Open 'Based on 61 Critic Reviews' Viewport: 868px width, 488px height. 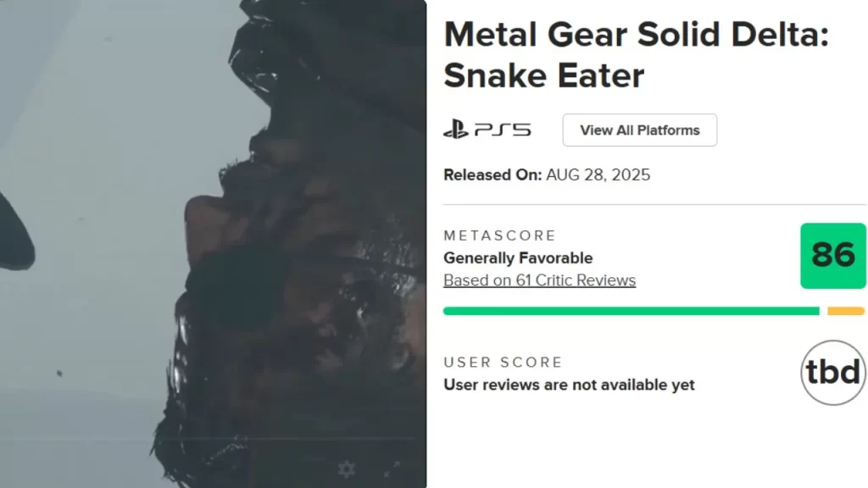click(539, 280)
